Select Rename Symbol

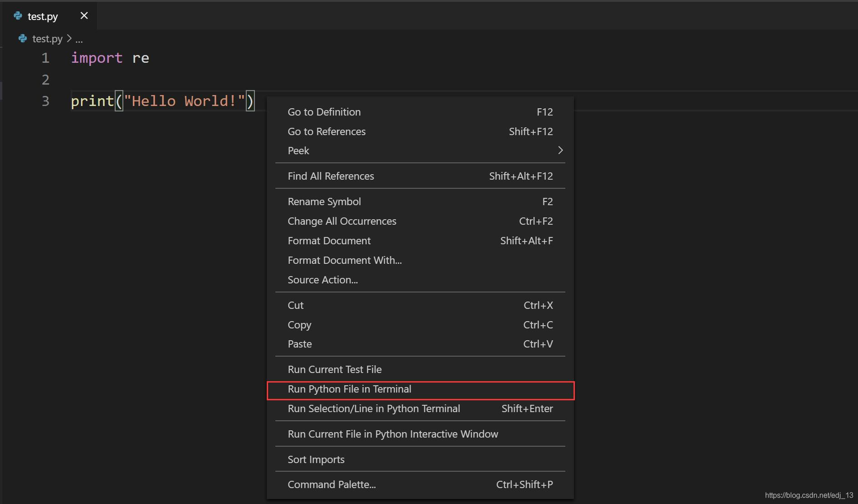coord(324,201)
